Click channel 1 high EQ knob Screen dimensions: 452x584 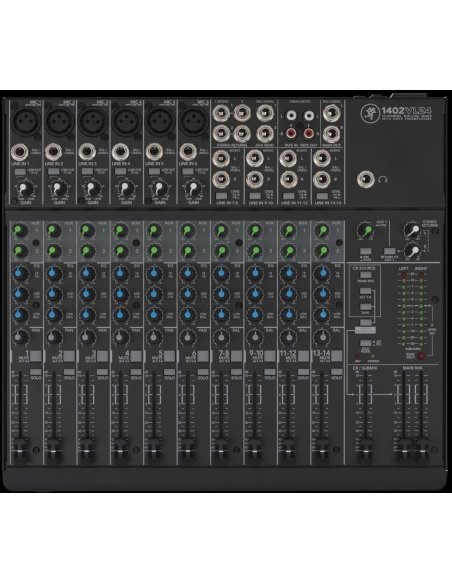[20, 274]
